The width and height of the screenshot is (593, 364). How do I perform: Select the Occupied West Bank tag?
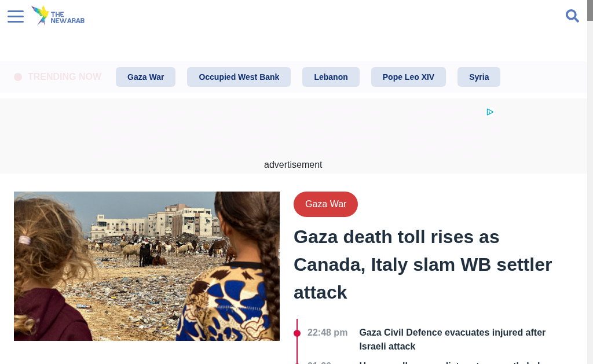(239, 77)
